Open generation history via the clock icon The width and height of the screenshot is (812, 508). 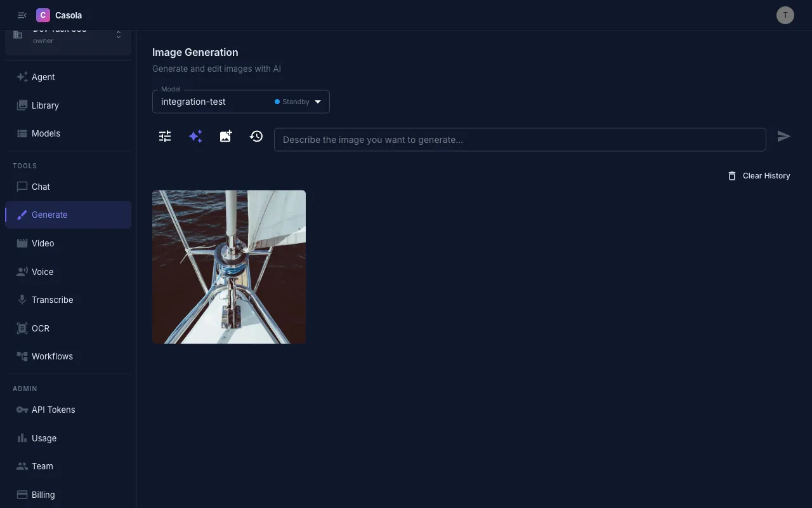(x=256, y=136)
